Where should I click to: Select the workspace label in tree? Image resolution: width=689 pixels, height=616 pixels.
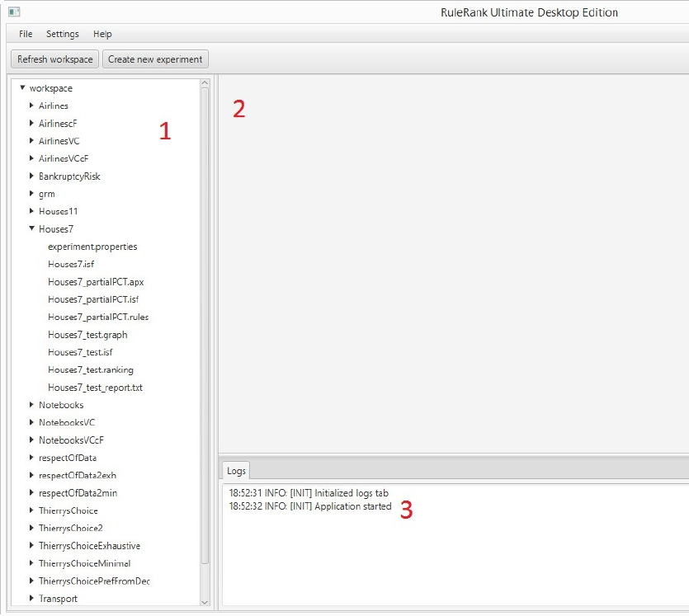click(51, 88)
